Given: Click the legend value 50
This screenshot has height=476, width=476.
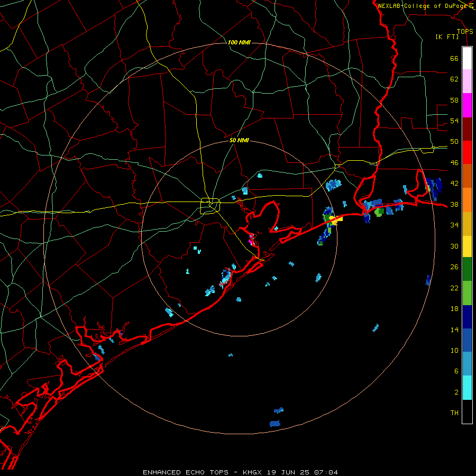Looking at the screenshot, I should click(x=454, y=142).
